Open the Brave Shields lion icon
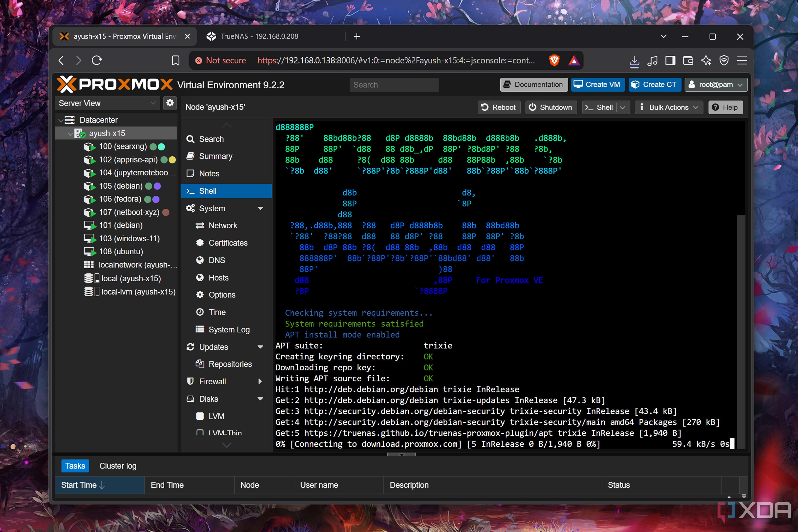 pyautogui.click(x=554, y=60)
